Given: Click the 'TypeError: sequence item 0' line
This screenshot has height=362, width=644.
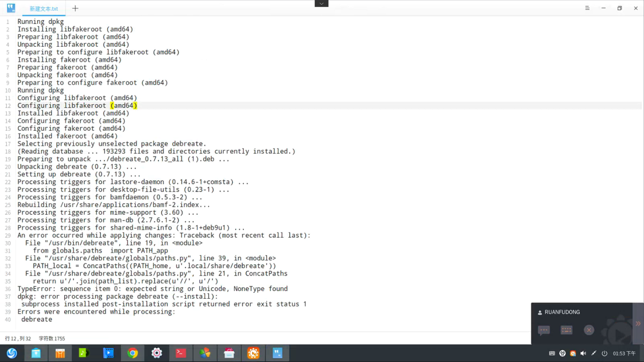Looking at the screenshot, I should 152,289.
